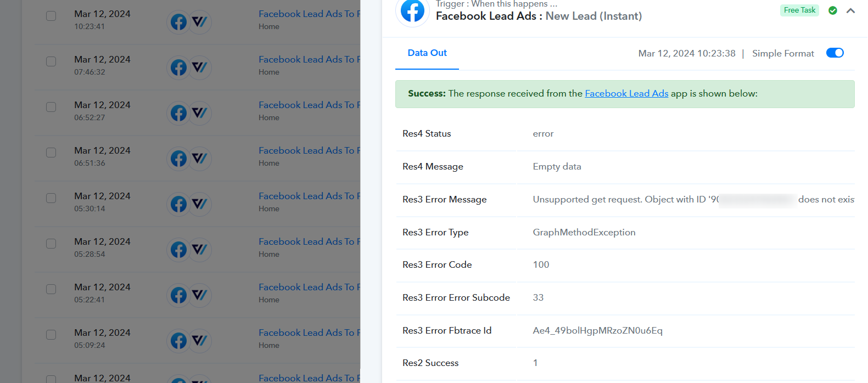The image size is (868, 383).
Task: Open workflow link in the 06:52:27 row
Action: (309, 105)
